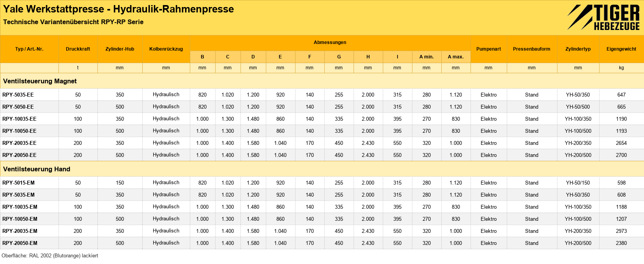Click weight value 598

(x=621, y=183)
